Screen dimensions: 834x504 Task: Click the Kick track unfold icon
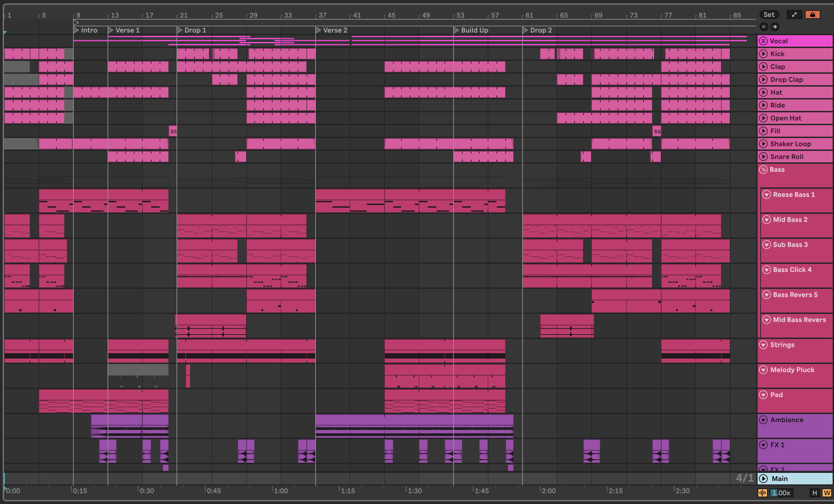(763, 54)
